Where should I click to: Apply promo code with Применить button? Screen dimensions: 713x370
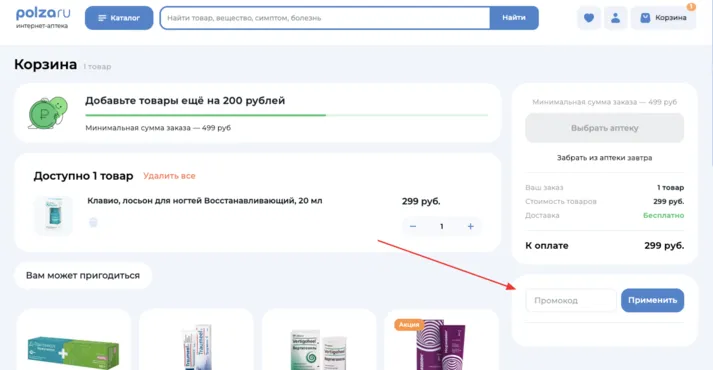point(653,300)
